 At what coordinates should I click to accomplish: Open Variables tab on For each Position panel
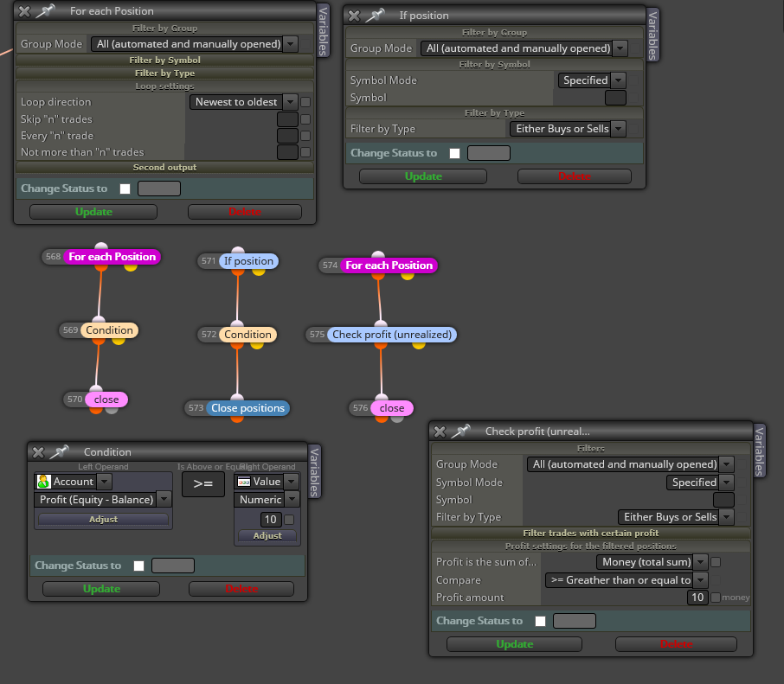point(323,31)
